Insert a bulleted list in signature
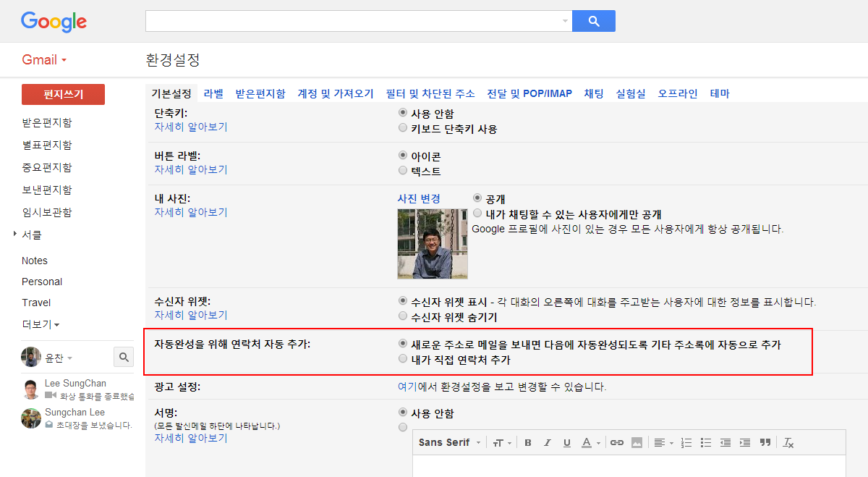The height and width of the screenshot is (477, 868). pos(706,442)
